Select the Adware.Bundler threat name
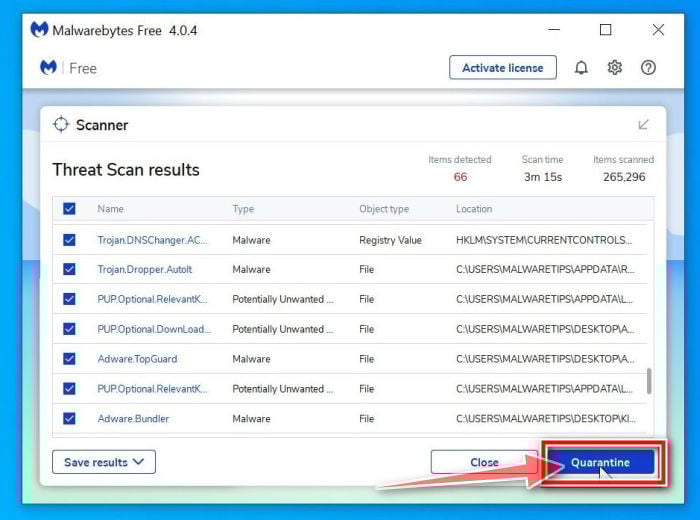 point(133,419)
